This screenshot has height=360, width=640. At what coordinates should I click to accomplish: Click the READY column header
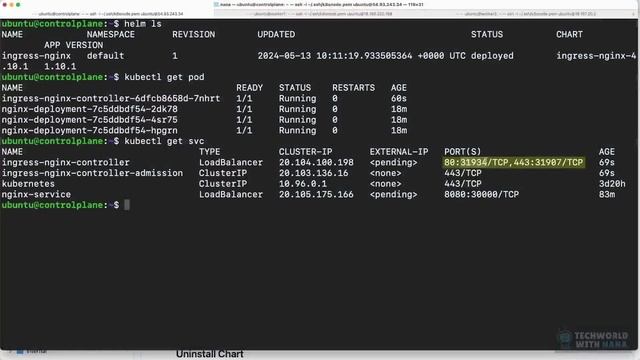click(249, 88)
